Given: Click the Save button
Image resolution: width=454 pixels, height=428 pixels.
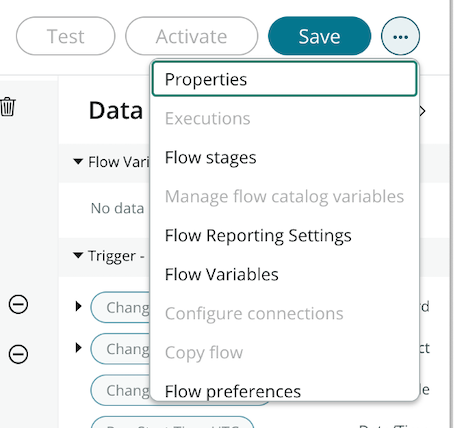Looking at the screenshot, I should click(319, 36).
